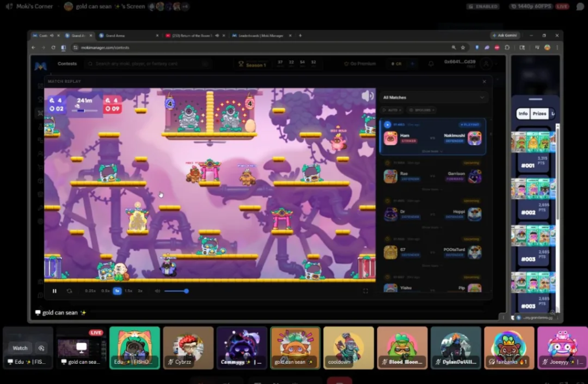588x384 pixels.
Task: Enter fullscreen for the match replay
Action: click(x=365, y=291)
